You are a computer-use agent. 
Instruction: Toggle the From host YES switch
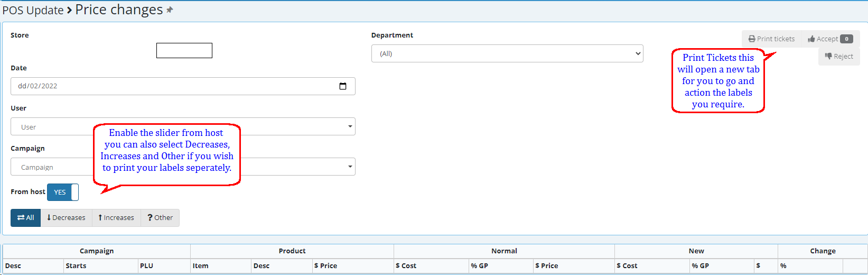63,192
